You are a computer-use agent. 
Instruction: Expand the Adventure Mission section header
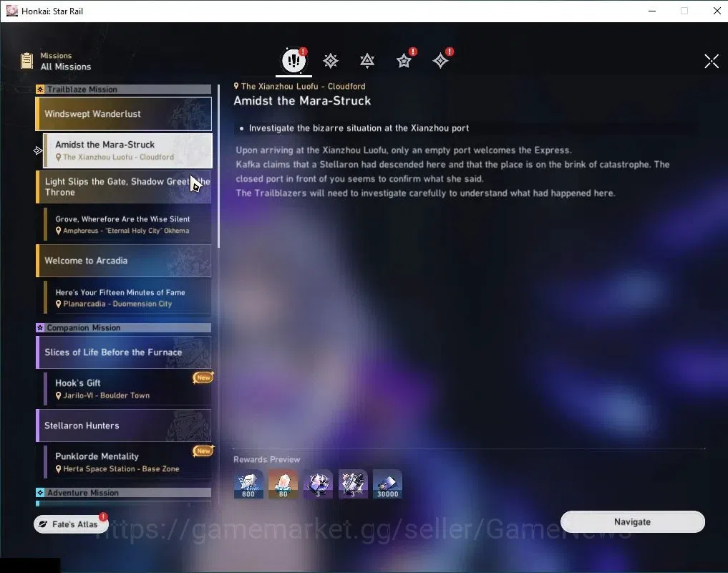click(x=124, y=493)
